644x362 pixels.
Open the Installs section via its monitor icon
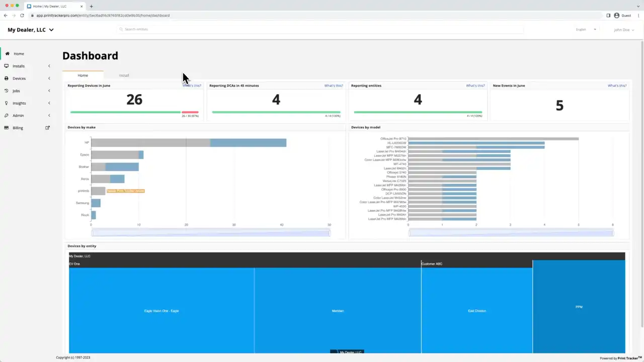tap(6, 66)
